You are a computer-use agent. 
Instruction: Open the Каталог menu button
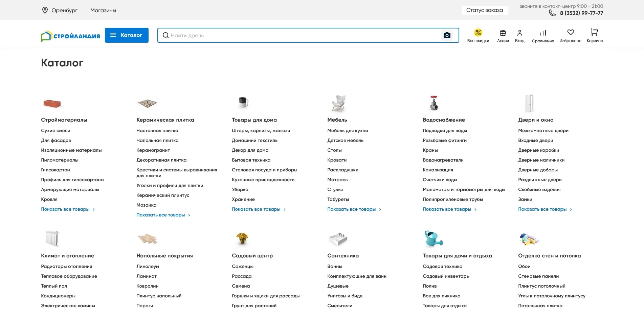[127, 35]
